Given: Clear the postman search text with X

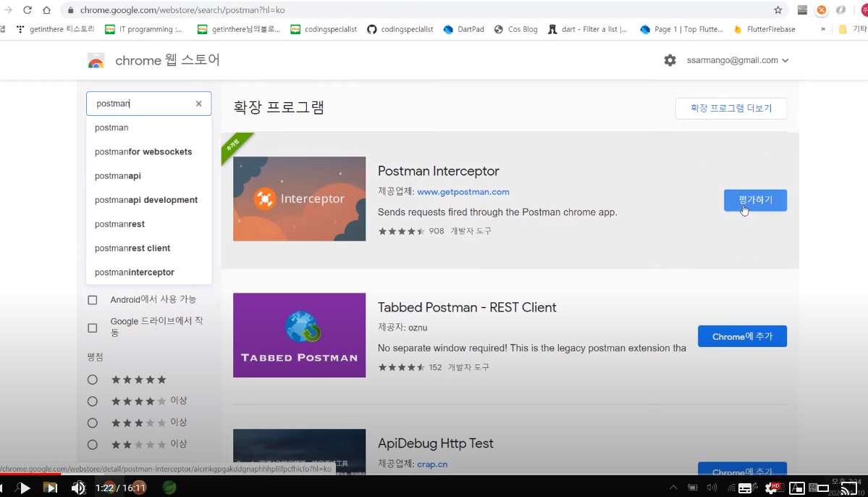Looking at the screenshot, I should (199, 104).
